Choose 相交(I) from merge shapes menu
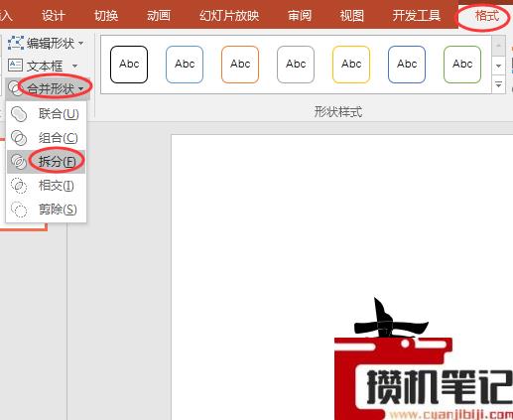The width and height of the screenshot is (513, 420). 46,186
